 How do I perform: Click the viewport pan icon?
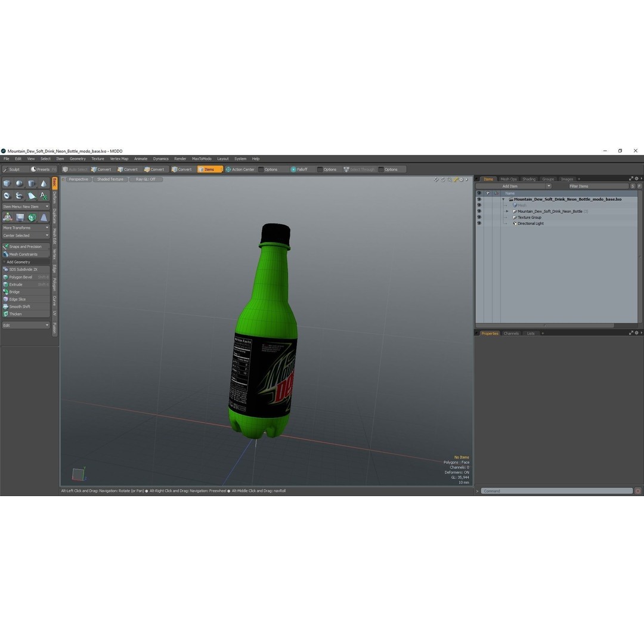coord(436,179)
